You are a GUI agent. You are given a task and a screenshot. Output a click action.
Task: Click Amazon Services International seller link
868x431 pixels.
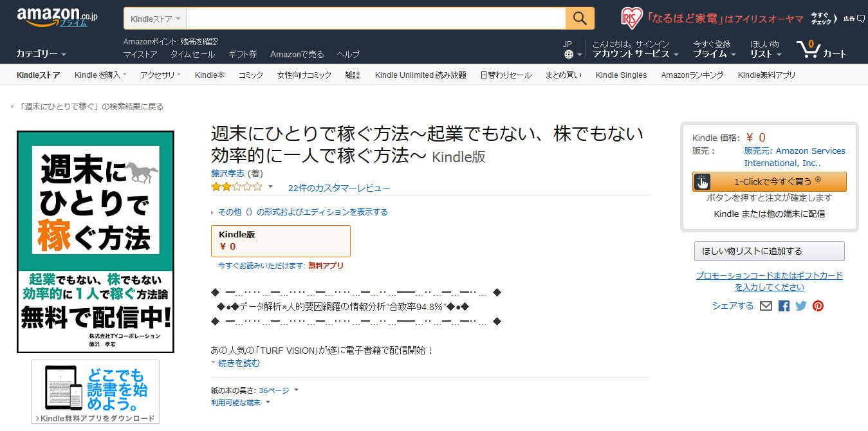(x=795, y=157)
